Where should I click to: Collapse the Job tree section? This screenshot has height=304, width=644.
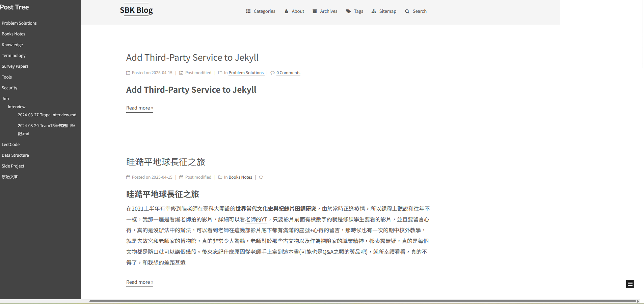pyautogui.click(x=5, y=99)
